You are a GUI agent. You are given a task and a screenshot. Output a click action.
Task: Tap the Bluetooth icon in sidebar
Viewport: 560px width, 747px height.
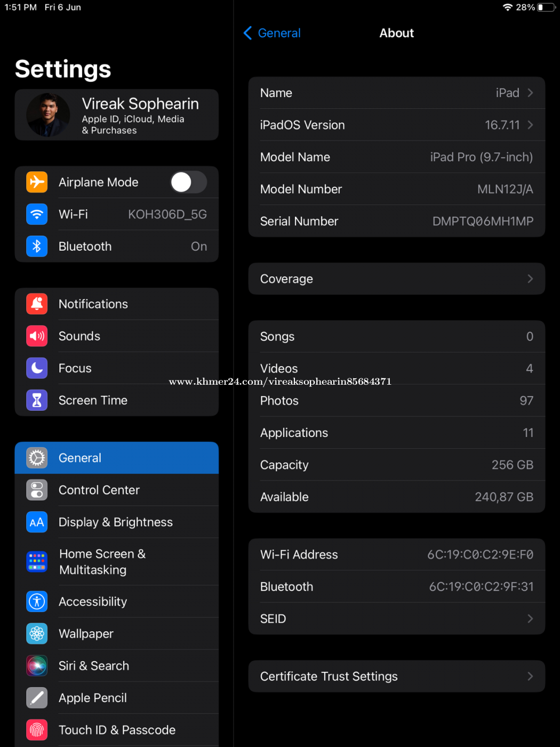(37, 246)
